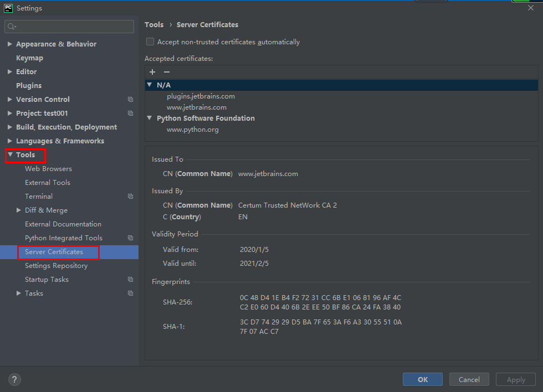
Task: Click the project-level icon beside Startup Tasks
Action: [131, 280]
